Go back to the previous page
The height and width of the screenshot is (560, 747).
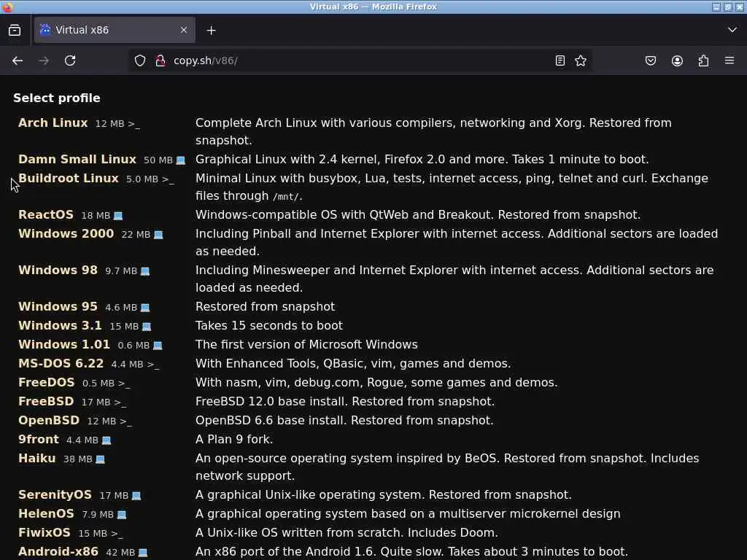pyautogui.click(x=18, y=61)
